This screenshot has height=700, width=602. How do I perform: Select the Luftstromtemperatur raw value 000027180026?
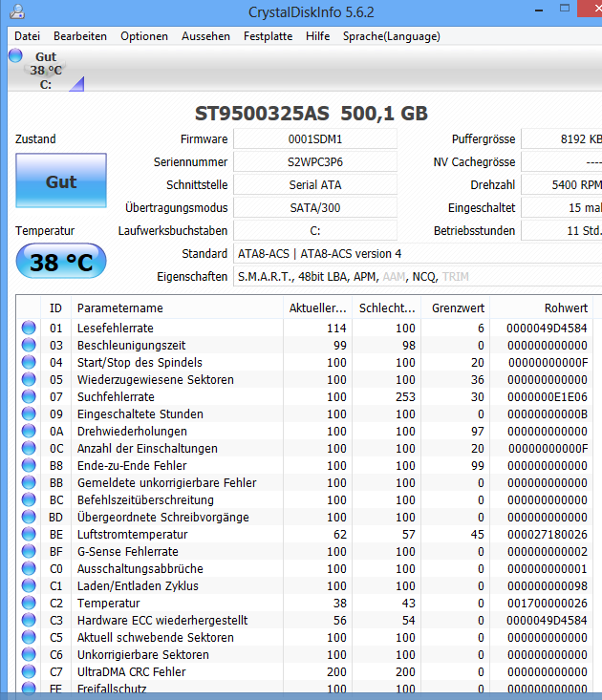548,535
